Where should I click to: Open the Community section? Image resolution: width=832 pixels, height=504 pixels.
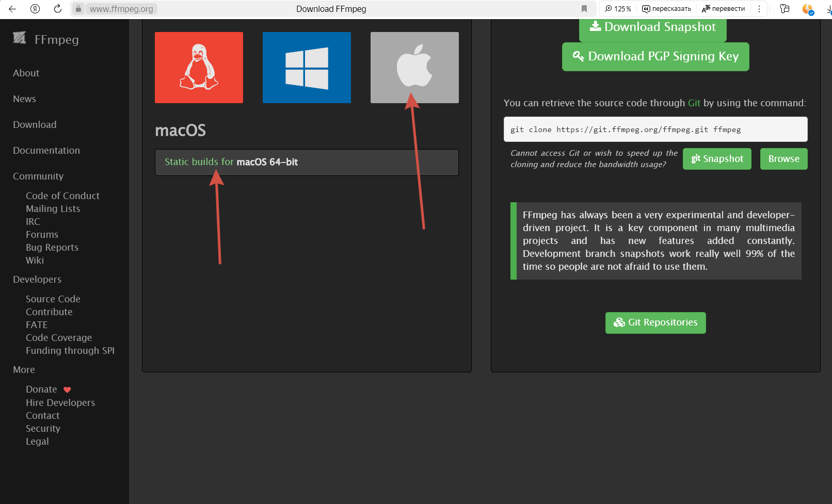pos(38,176)
